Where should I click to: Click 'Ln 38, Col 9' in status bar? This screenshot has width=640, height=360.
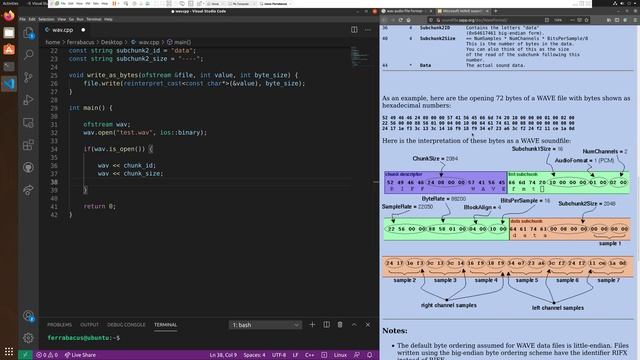coord(223,355)
